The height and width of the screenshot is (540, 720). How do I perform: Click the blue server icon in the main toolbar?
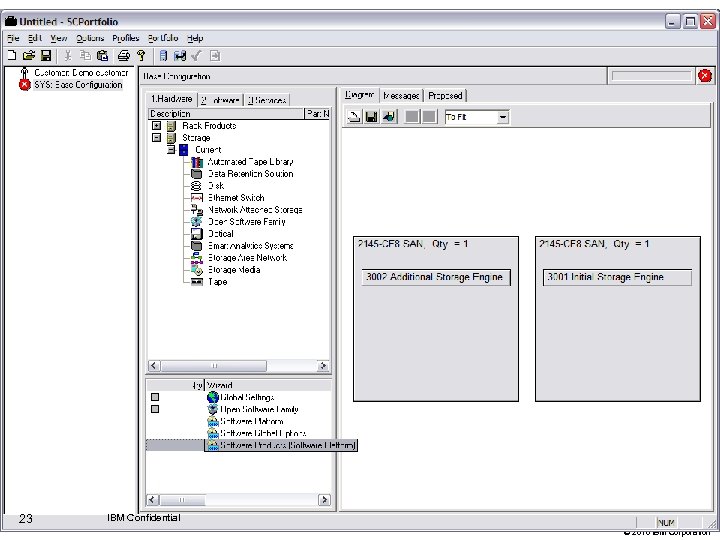(163, 56)
